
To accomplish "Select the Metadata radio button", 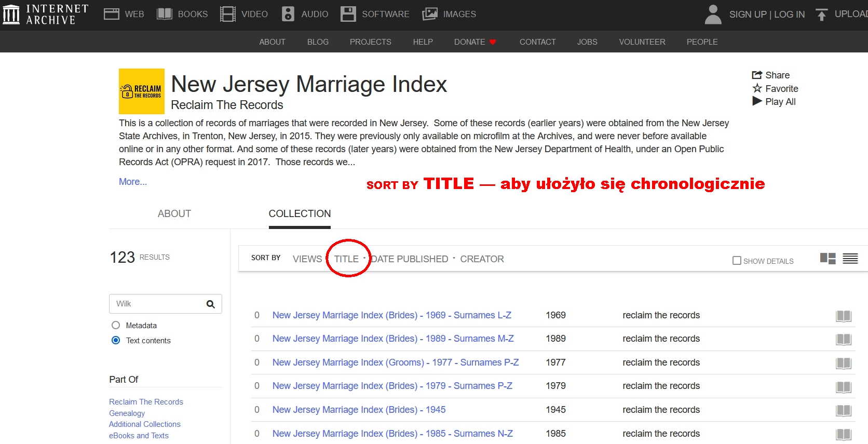I will pyautogui.click(x=116, y=325).
